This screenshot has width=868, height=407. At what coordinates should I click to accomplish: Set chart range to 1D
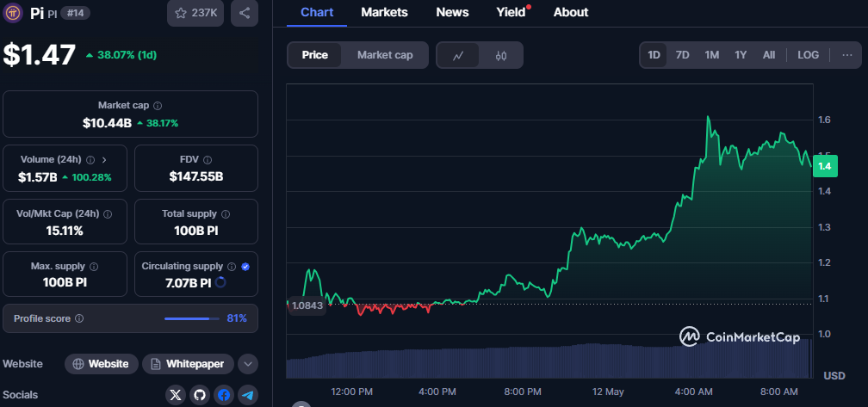tap(654, 55)
